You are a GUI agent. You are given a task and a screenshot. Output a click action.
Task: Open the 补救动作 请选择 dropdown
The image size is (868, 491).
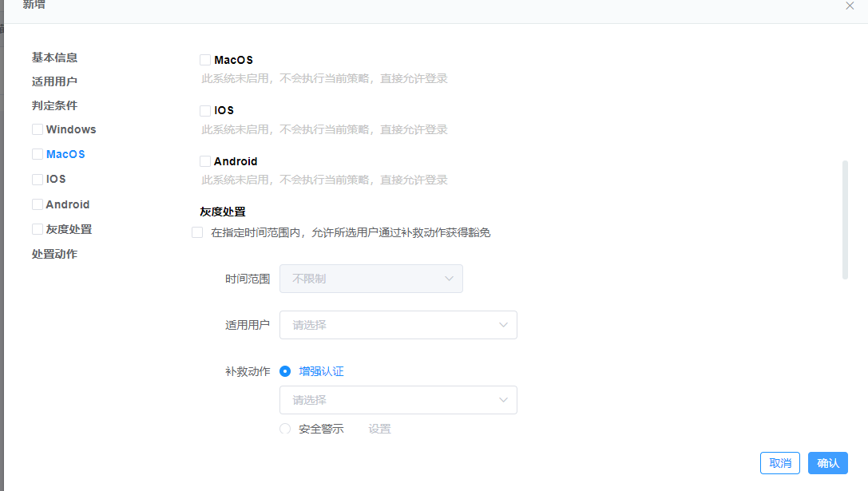[398, 400]
